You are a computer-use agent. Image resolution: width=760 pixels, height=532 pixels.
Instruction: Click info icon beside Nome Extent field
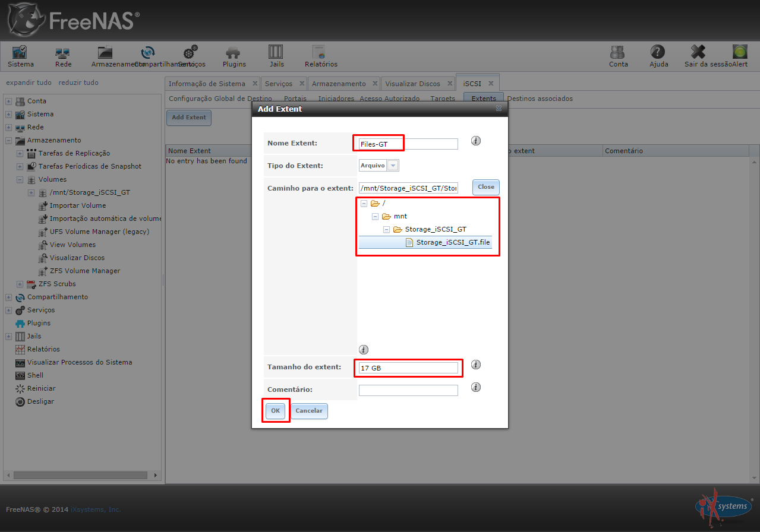click(x=475, y=141)
